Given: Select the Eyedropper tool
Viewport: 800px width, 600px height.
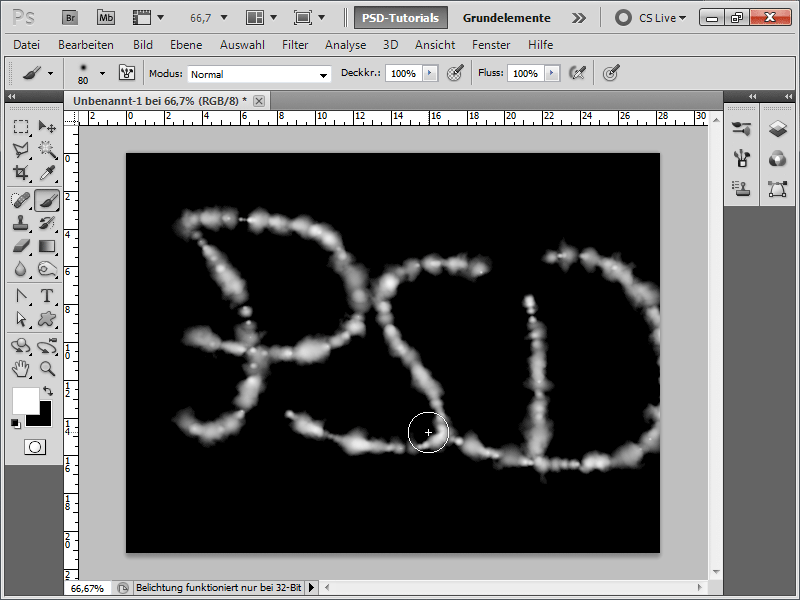Looking at the screenshot, I should [x=47, y=173].
